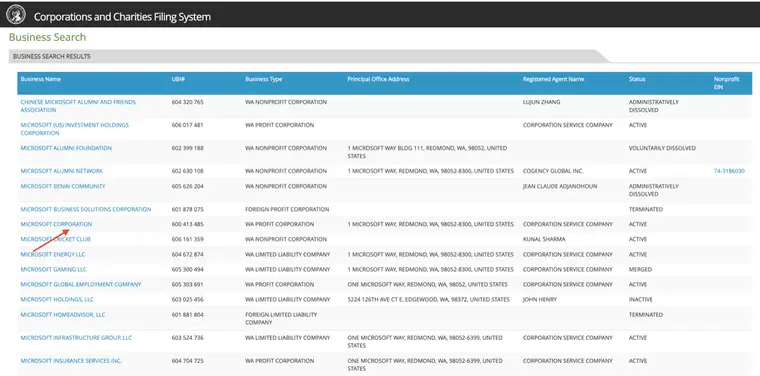Click registered agent Kunal Sharma
This screenshot has width=760, height=376.
tap(544, 239)
